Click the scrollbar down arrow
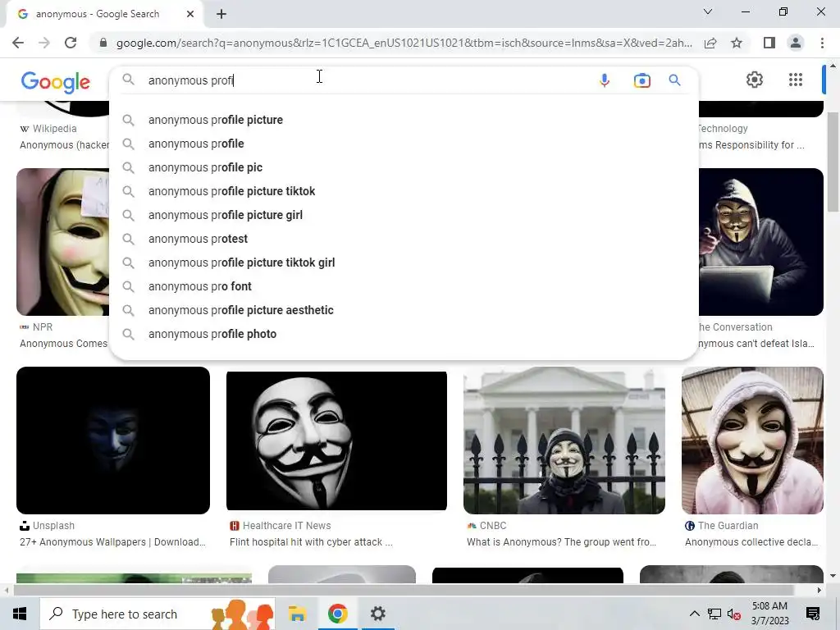The height and width of the screenshot is (630, 840). pyautogui.click(x=833, y=576)
